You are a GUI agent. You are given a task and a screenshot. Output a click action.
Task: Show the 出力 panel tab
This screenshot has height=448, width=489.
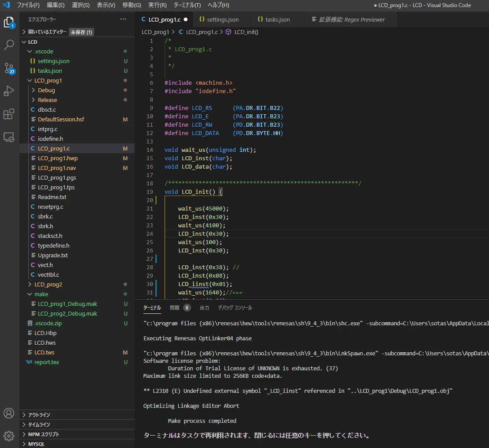click(x=204, y=308)
